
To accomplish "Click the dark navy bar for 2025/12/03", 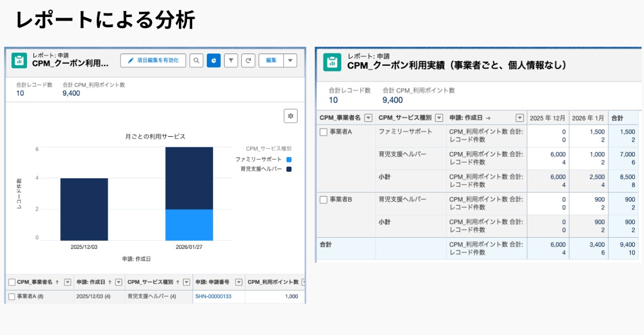I will click(84, 209).
